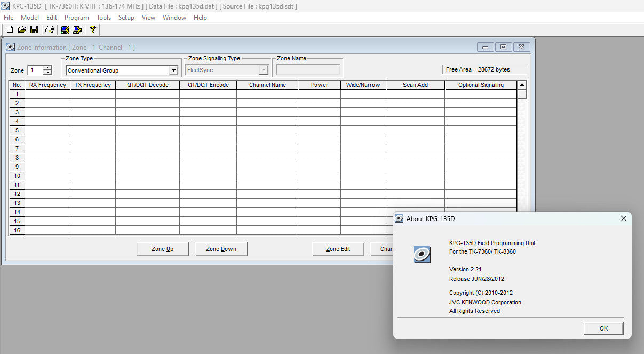The image size is (644, 354).
Task: Expand the Zone Type dropdown
Action: tap(173, 70)
